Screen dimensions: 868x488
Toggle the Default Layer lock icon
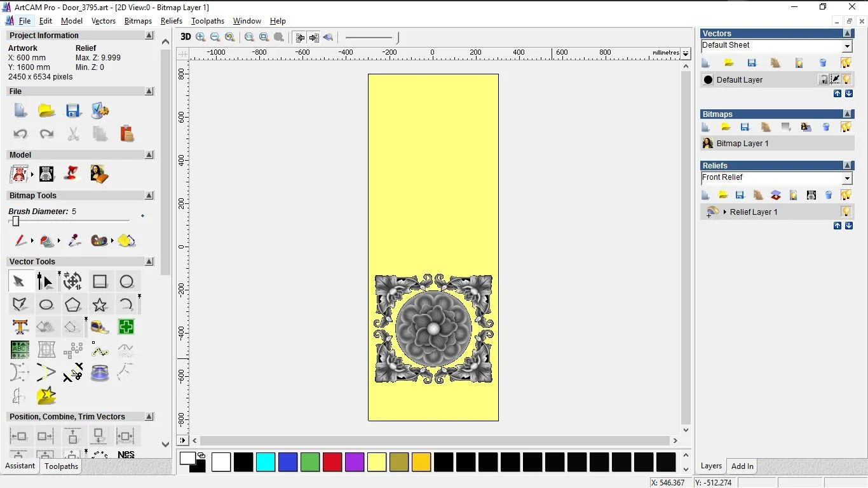824,79
